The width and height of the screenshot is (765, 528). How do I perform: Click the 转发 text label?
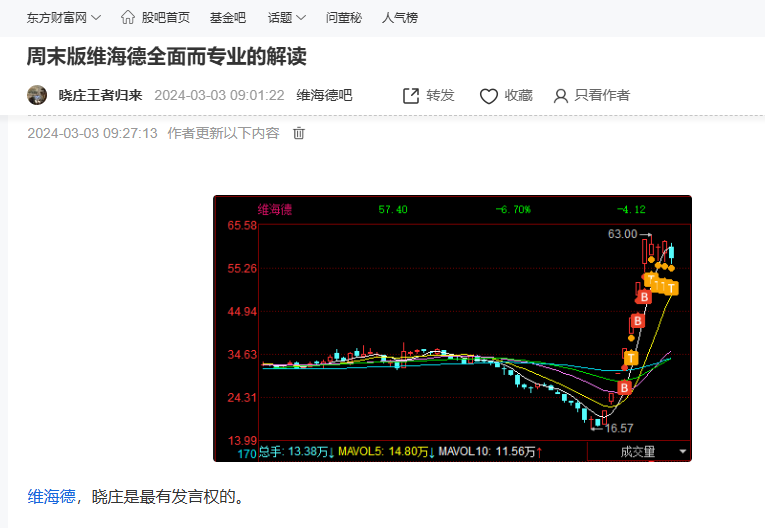tap(440, 95)
